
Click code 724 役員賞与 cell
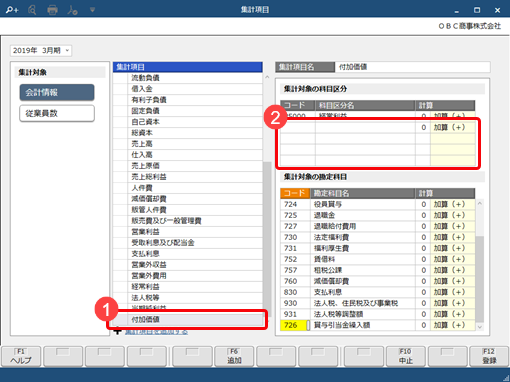click(x=295, y=204)
